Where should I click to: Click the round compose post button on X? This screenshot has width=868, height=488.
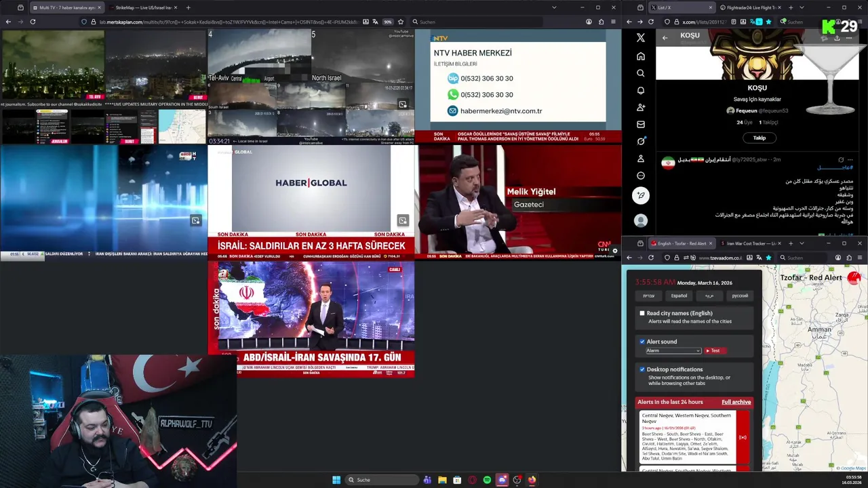click(641, 195)
